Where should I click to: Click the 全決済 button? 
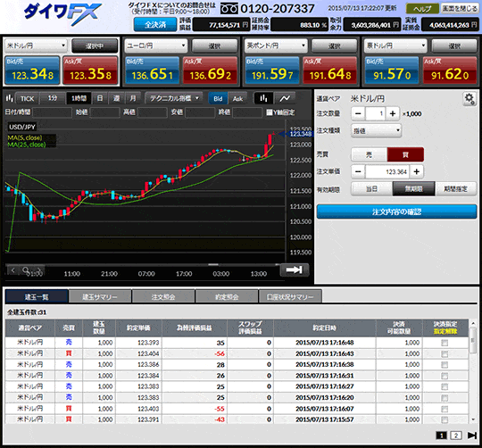click(x=155, y=25)
